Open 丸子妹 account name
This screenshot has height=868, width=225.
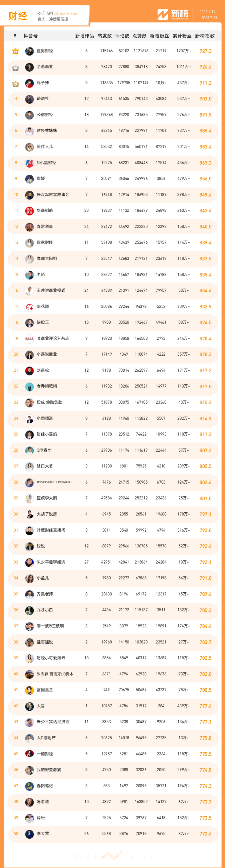pos(43,83)
